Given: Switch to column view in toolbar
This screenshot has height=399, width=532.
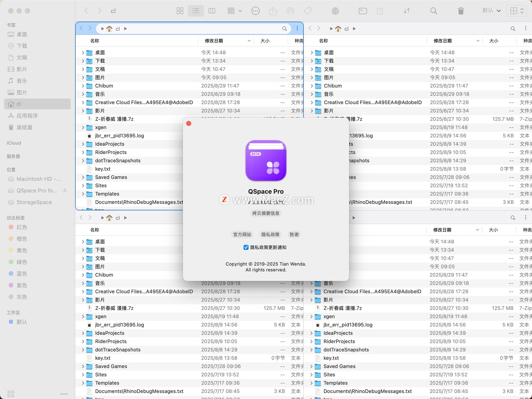Looking at the screenshot, I should (212, 11).
